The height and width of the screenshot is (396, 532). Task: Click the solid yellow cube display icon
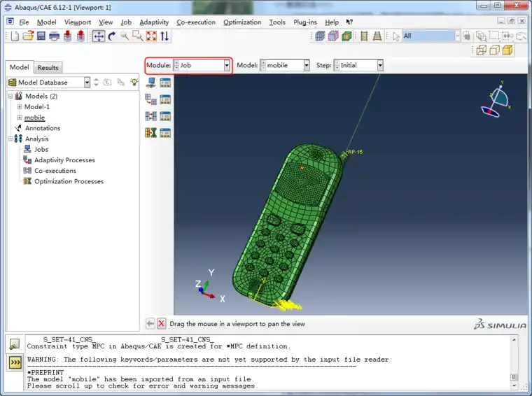[507, 50]
